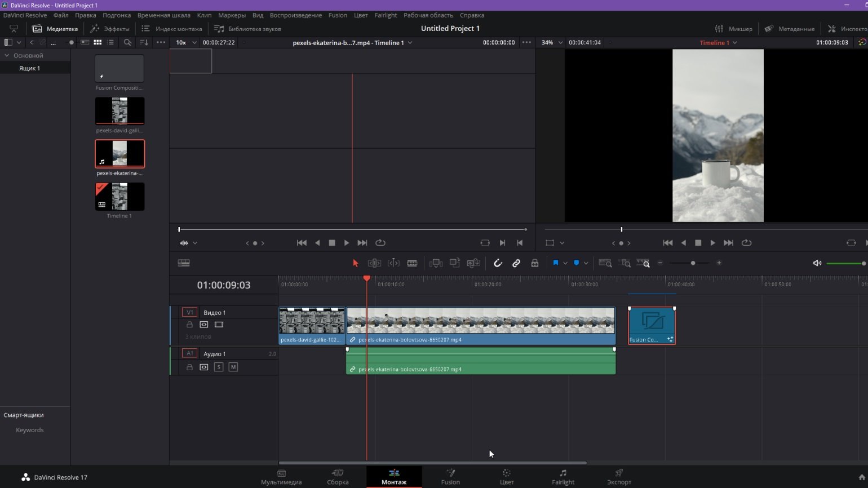Add a blue flag to the clip

(x=555, y=263)
